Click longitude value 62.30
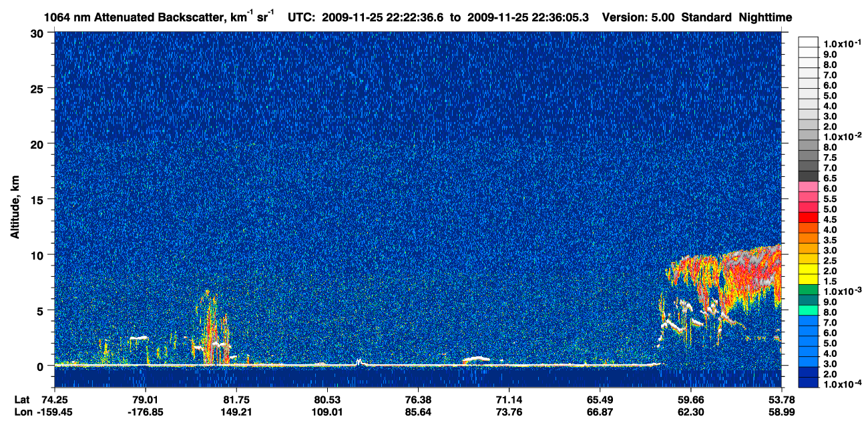Image resolution: width=868 pixels, height=445 pixels. tap(690, 412)
